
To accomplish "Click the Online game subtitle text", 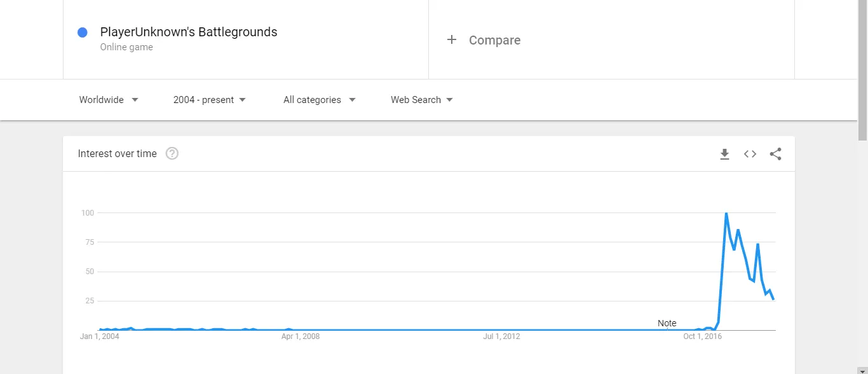I will click(126, 47).
